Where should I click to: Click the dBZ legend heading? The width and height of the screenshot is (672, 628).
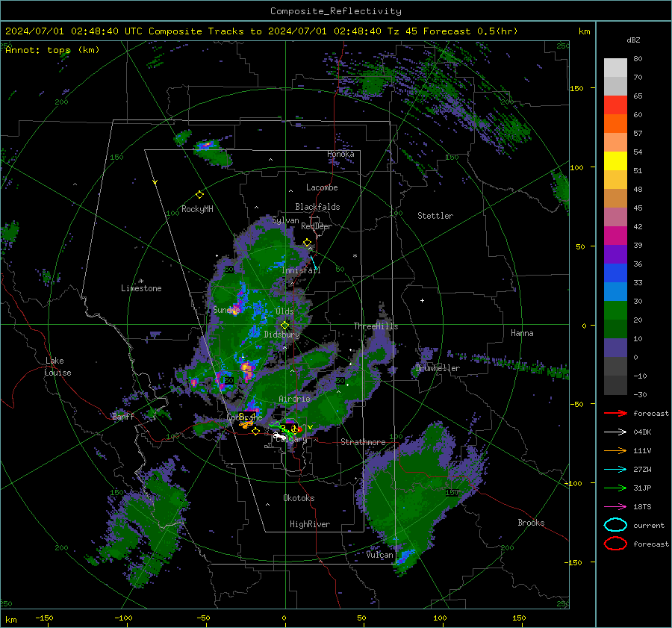[633, 40]
